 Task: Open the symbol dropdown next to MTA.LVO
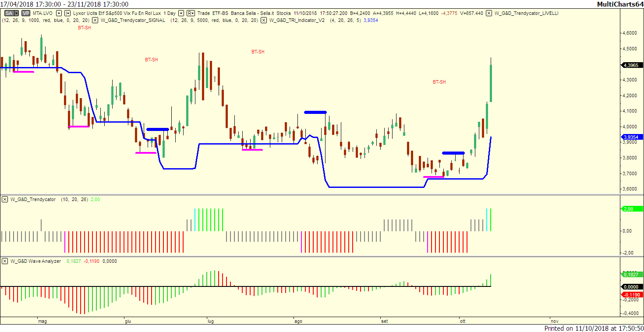click(58, 13)
